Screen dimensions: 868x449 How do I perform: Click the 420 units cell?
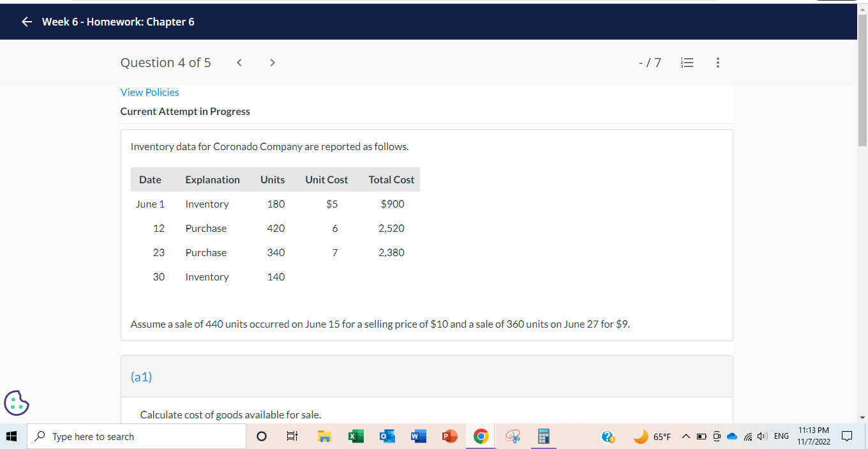coord(276,229)
